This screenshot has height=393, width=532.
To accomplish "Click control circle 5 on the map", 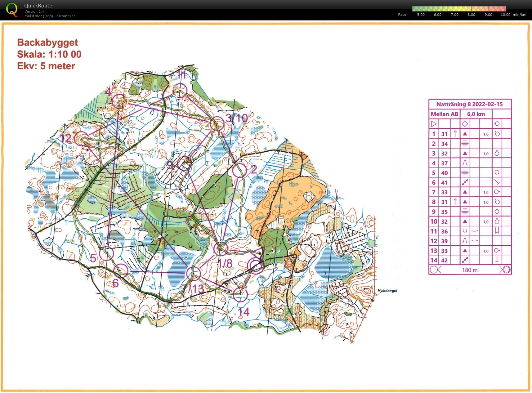I will click(106, 253).
